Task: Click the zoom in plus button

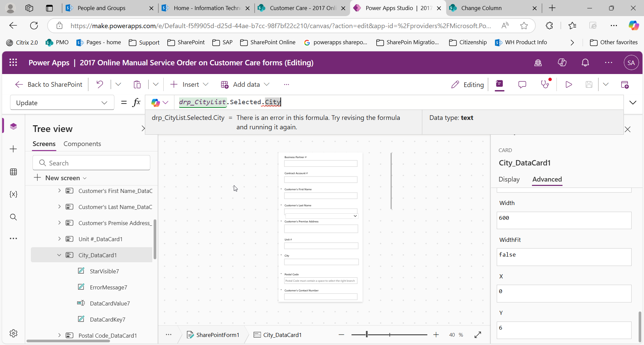Action: click(436, 335)
